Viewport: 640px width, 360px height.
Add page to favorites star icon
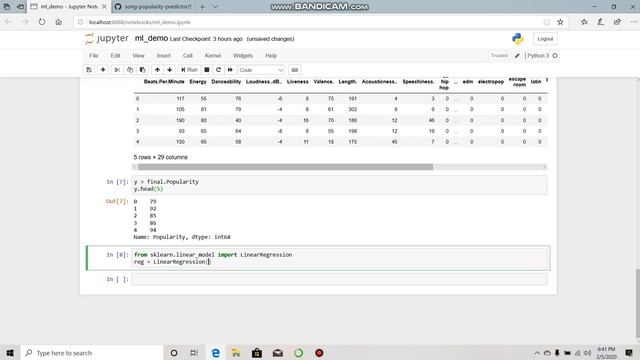tap(560, 22)
